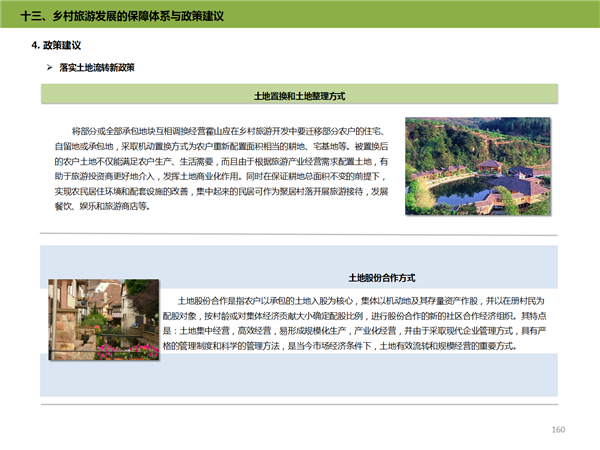This screenshot has height=450, width=600.
Task: Click the subheading text 落实土地流转新政策
Action: pos(97,68)
